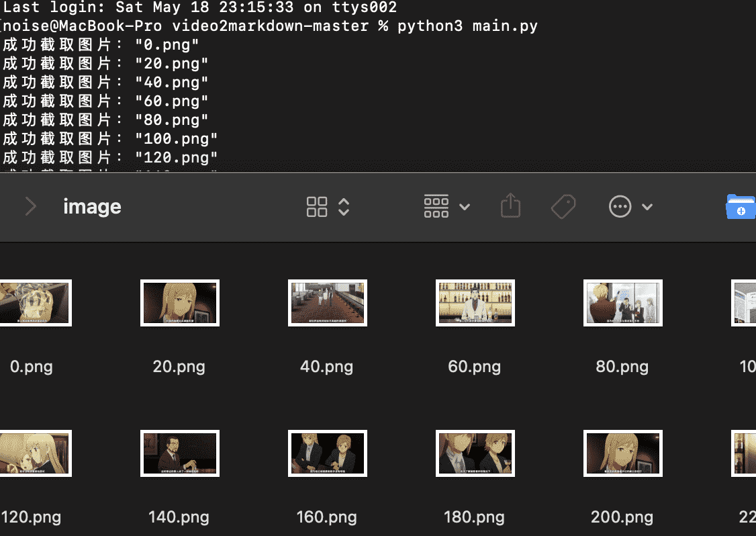Click the 200.png file name label
Viewport: 756px width, 536px height.
[622, 517]
